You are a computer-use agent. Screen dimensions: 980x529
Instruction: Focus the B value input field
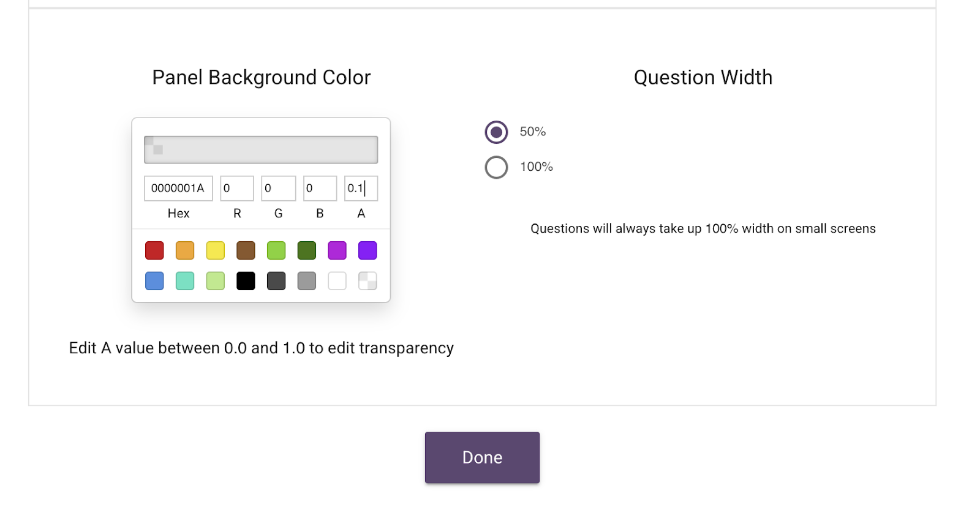320,189
